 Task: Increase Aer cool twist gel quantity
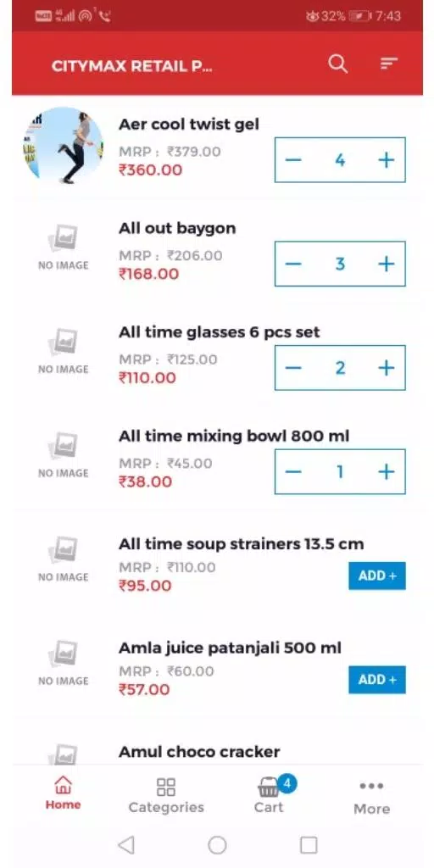(386, 160)
